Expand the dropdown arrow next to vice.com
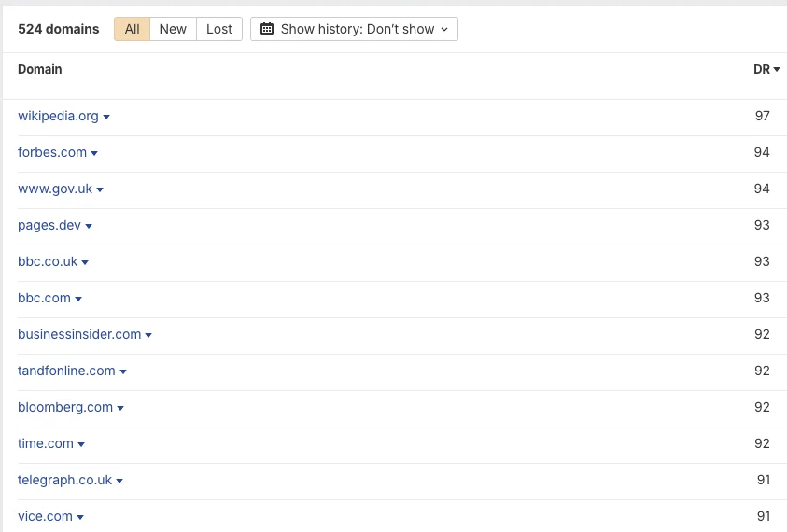This screenshot has width=787, height=532. coord(80,517)
